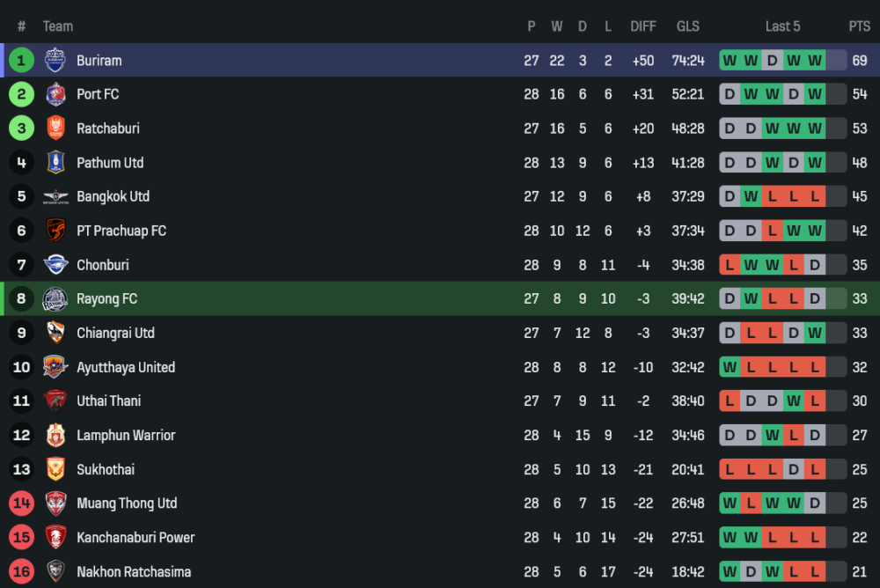The height and width of the screenshot is (588, 880).
Task: Click the GLS column header
Action: pyautogui.click(x=688, y=26)
